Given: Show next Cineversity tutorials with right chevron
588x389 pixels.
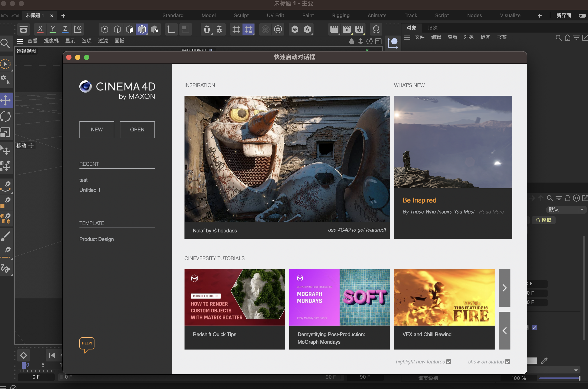Looking at the screenshot, I should tap(504, 288).
